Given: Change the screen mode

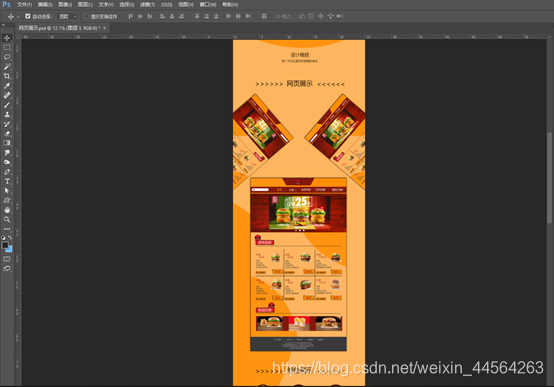Looking at the screenshot, I should point(7,269).
